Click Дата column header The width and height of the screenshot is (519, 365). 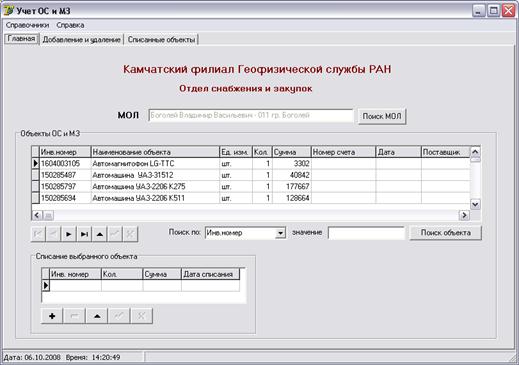coord(398,152)
